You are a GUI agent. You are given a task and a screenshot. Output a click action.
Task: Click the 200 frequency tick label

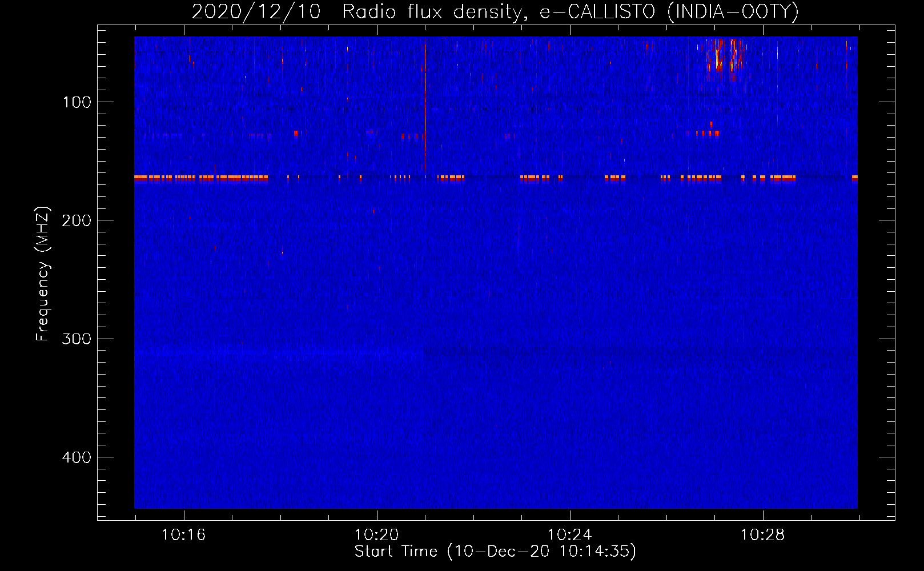tap(77, 220)
